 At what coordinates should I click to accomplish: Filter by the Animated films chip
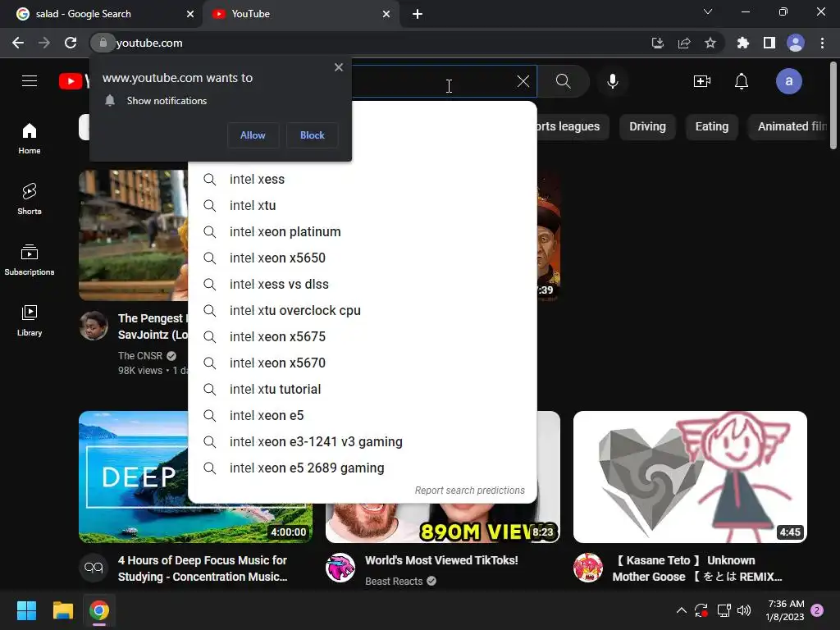click(788, 126)
